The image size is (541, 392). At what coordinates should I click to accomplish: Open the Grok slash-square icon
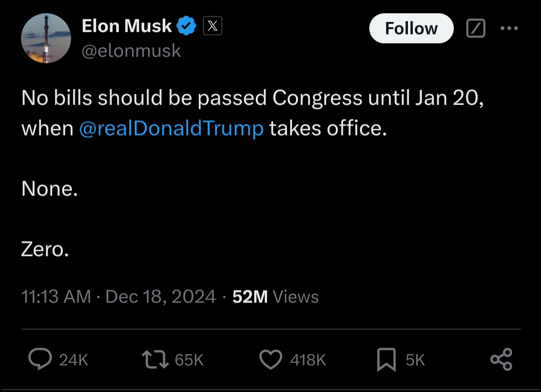(476, 28)
